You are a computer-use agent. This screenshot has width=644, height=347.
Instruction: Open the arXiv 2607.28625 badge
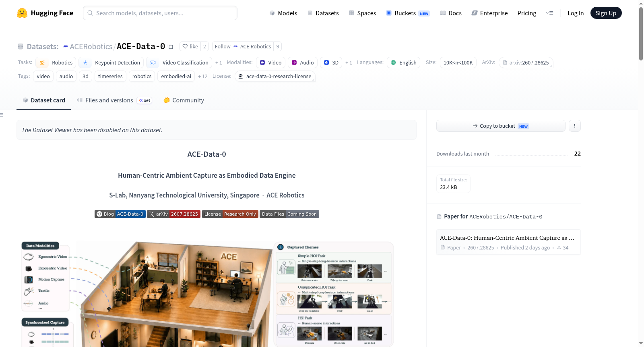point(173,214)
